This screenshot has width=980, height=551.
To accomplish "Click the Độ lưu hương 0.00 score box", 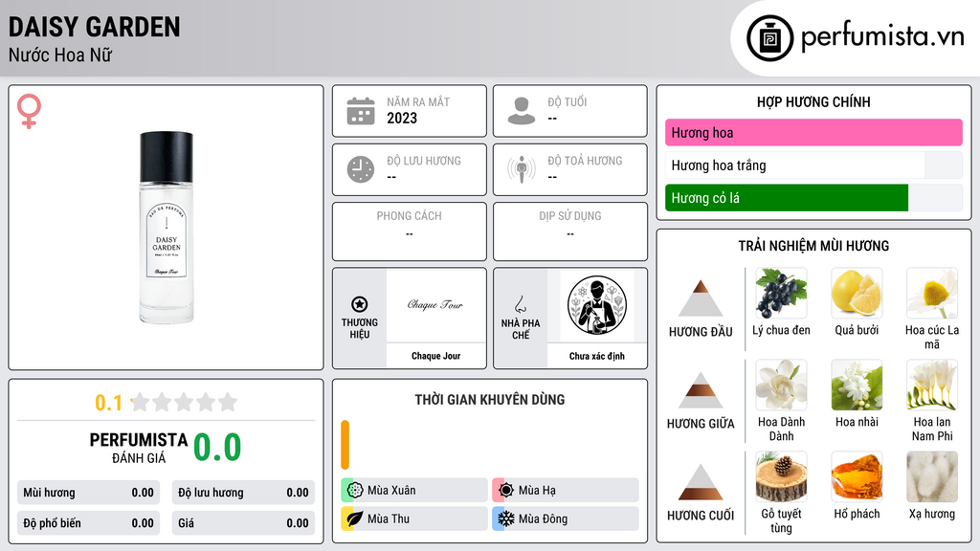I will (243, 493).
